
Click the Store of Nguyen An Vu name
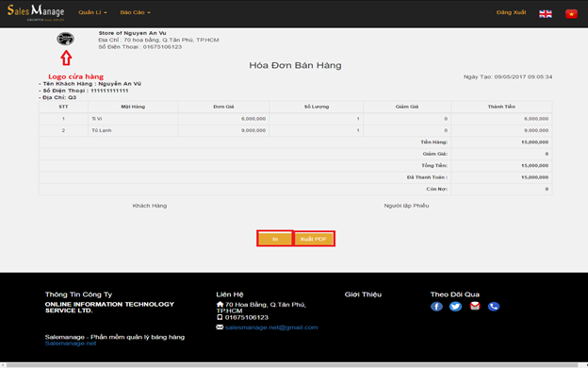click(x=132, y=33)
